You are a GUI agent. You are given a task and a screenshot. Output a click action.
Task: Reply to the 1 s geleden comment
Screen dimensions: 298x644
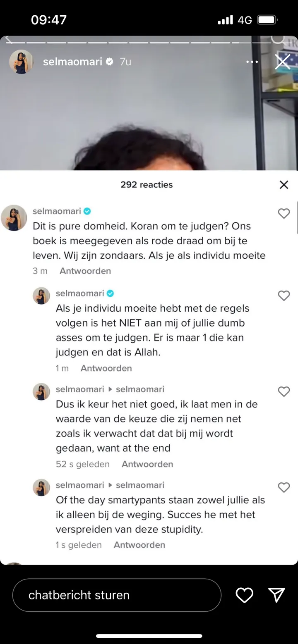pyautogui.click(x=139, y=545)
